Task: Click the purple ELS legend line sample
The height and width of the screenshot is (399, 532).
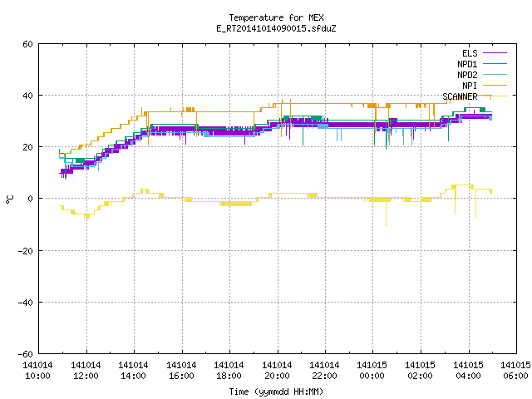Action: [x=495, y=53]
